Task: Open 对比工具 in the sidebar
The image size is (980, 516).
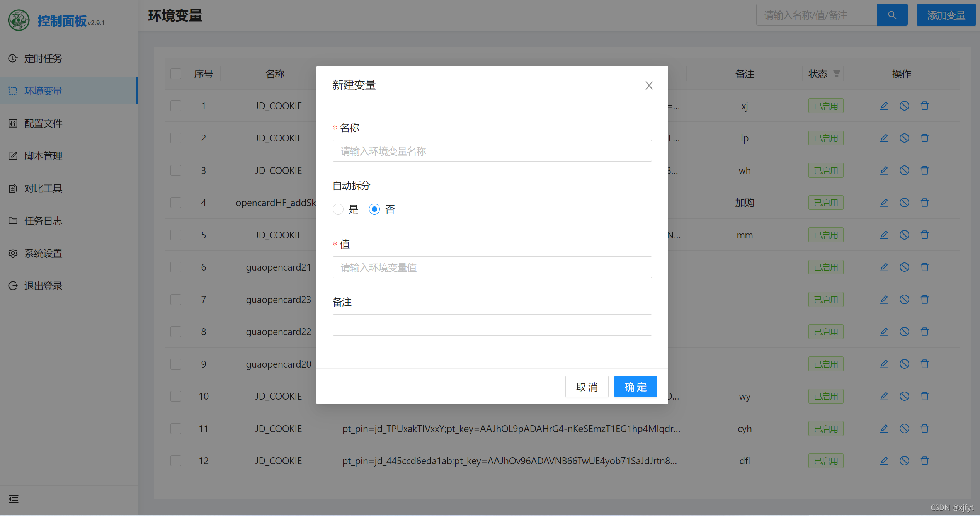Action: tap(69, 188)
